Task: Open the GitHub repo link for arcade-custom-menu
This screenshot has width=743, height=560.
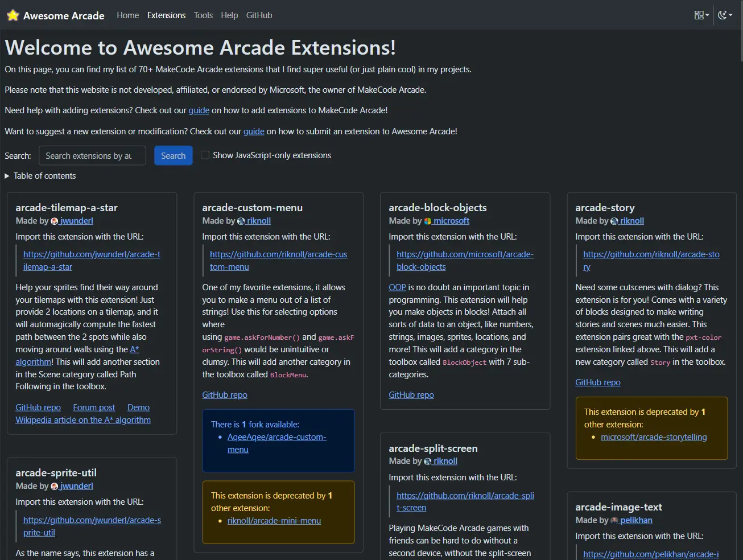Action: (x=224, y=394)
